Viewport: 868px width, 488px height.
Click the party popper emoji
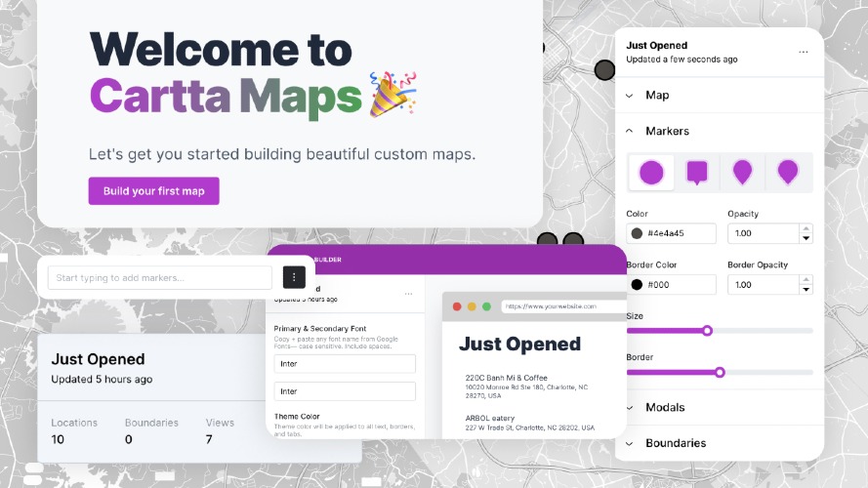click(x=393, y=94)
